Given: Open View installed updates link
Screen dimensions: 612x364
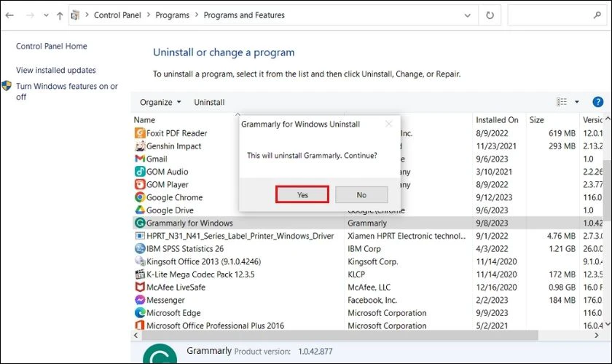Looking at the screenshot, I should (56, 70).
